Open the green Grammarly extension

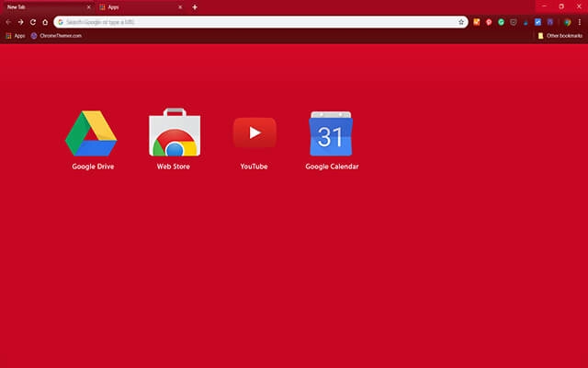[501, 22]
